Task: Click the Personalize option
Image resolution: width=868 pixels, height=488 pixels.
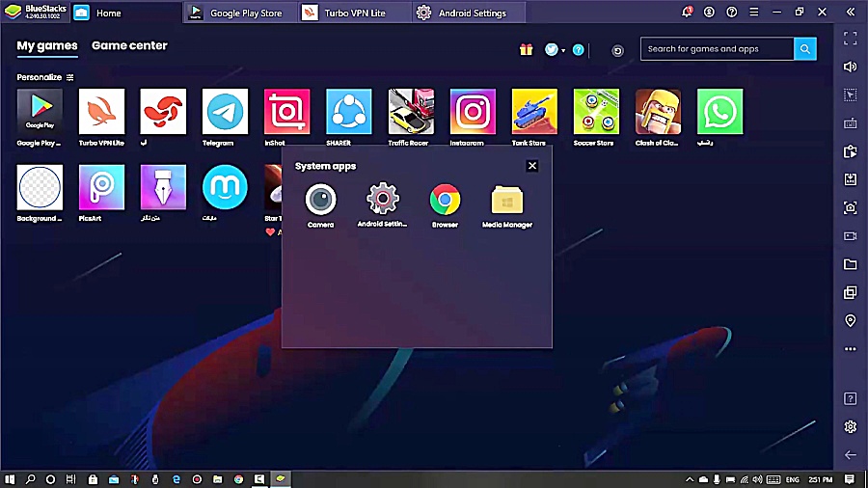Action: click(x=44, y=77)
